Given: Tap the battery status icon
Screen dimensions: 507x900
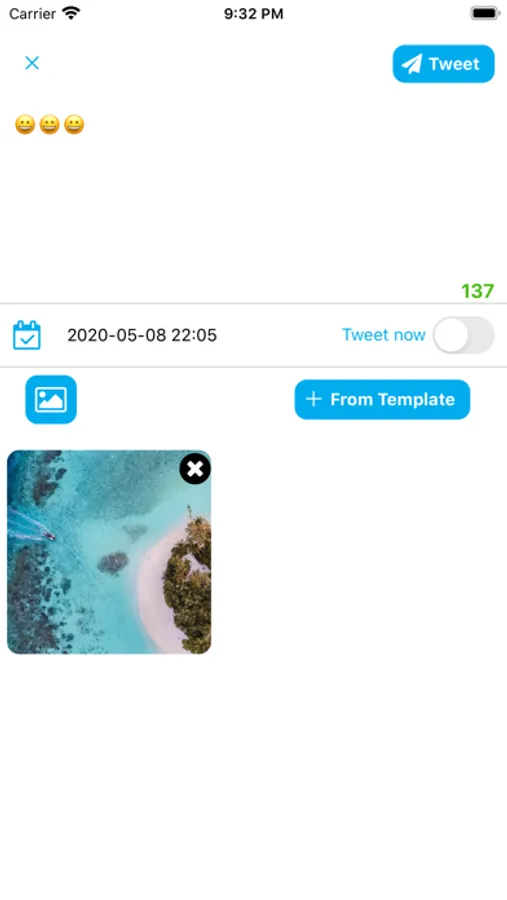Looking at the screenshot, I should click(x=485, y=13).
